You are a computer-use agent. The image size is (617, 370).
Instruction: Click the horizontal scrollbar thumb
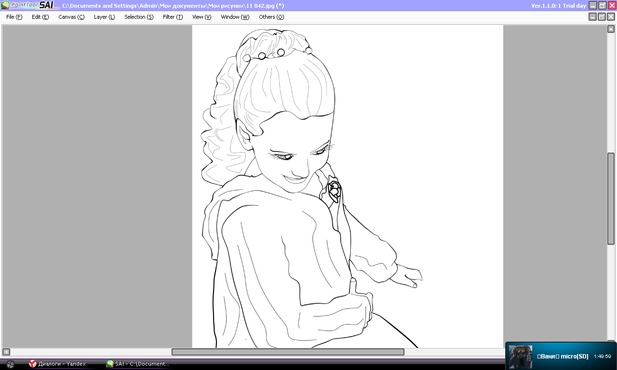[x=288, y=352]
